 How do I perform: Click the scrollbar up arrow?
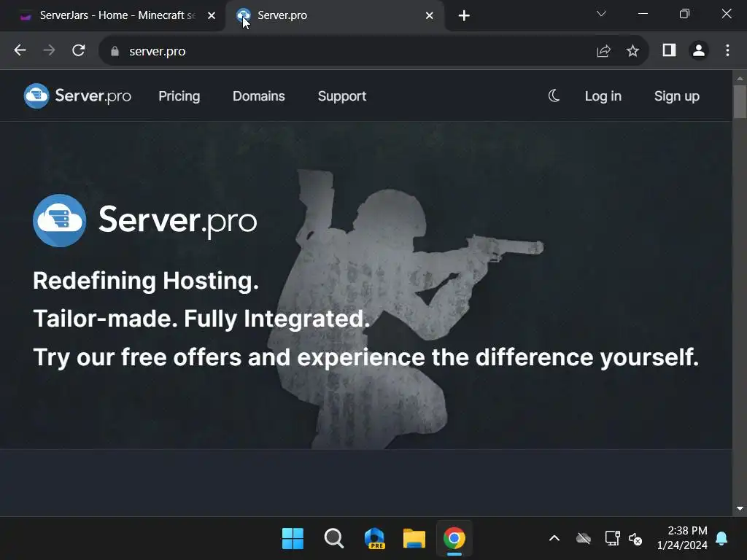click(x=740, y=78)
